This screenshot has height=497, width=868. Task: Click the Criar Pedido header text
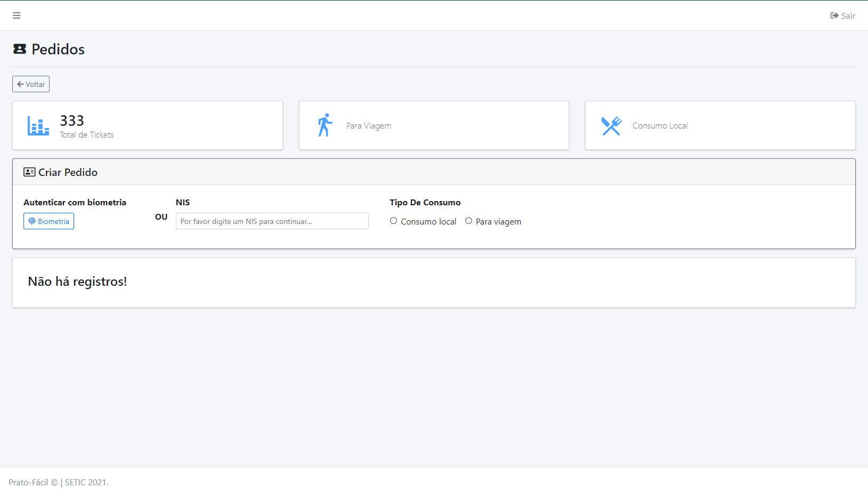click(68, 172)
